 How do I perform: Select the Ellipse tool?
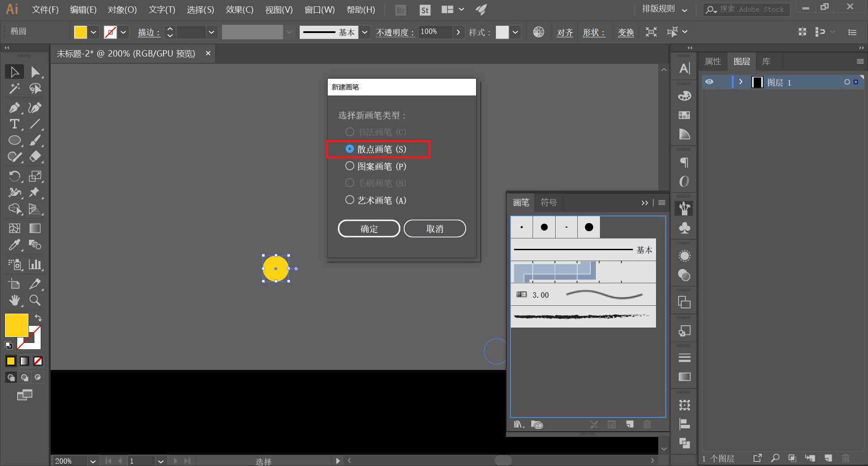tap(14, 140)
